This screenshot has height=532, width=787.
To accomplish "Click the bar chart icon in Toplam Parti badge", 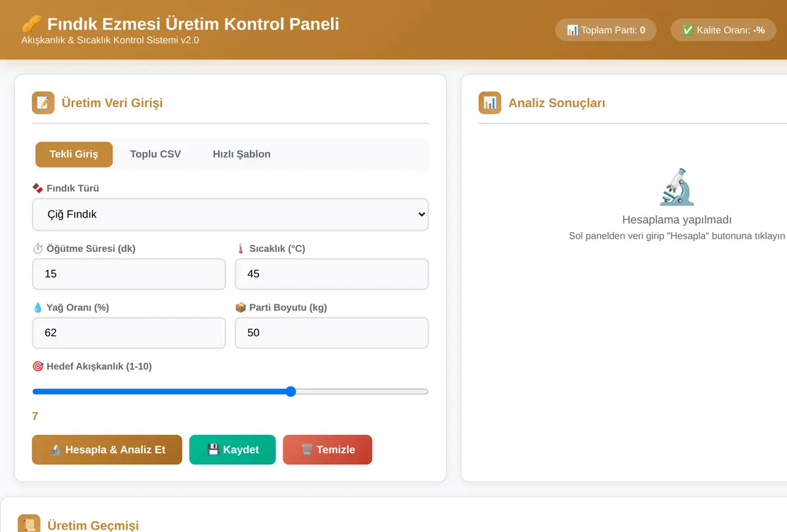I will pyautogui.click(x=573, y=30).
